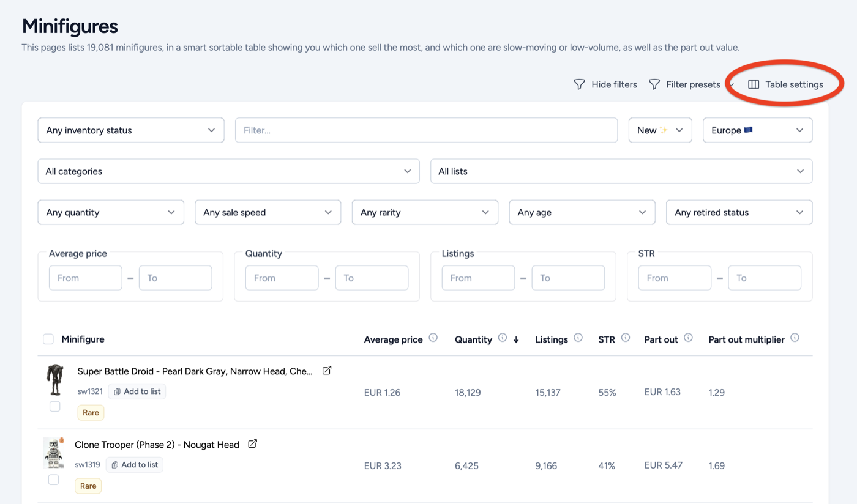
Task: Click the Clone Trooper thumbnail image
Action: pos(54,453)
